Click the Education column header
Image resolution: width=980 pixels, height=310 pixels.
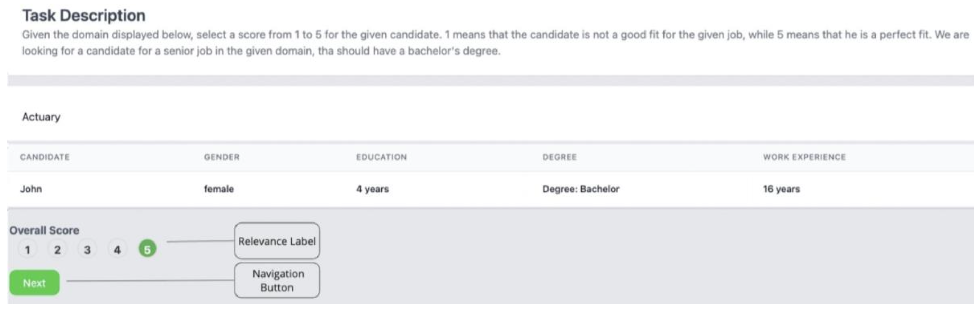coord(382,157)
